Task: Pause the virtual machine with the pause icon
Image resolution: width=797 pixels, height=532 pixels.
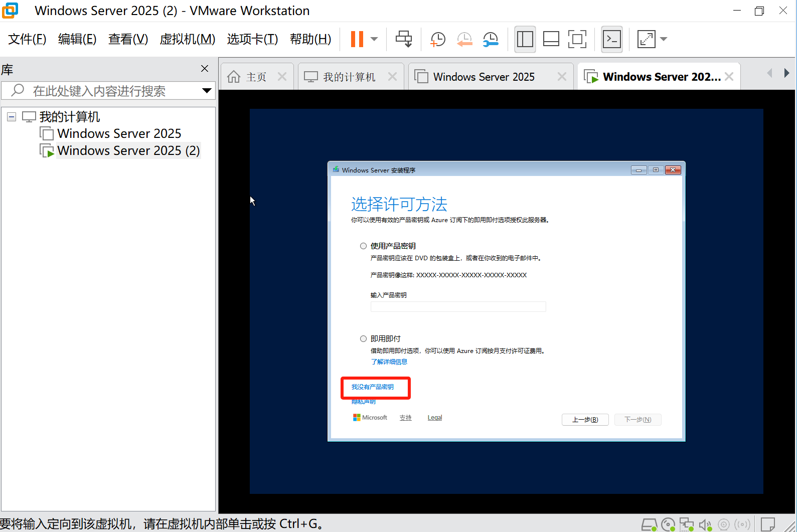Action: pos(357,39)
